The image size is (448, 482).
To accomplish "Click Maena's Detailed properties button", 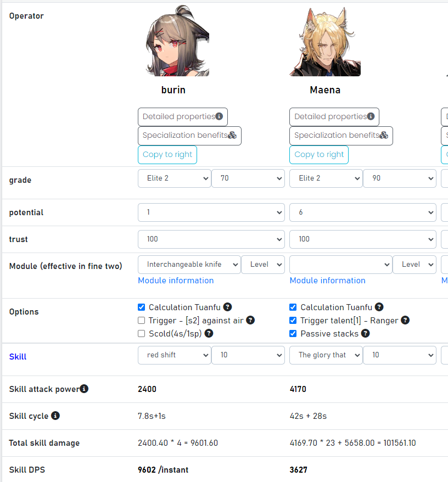I will pos(334,117).
